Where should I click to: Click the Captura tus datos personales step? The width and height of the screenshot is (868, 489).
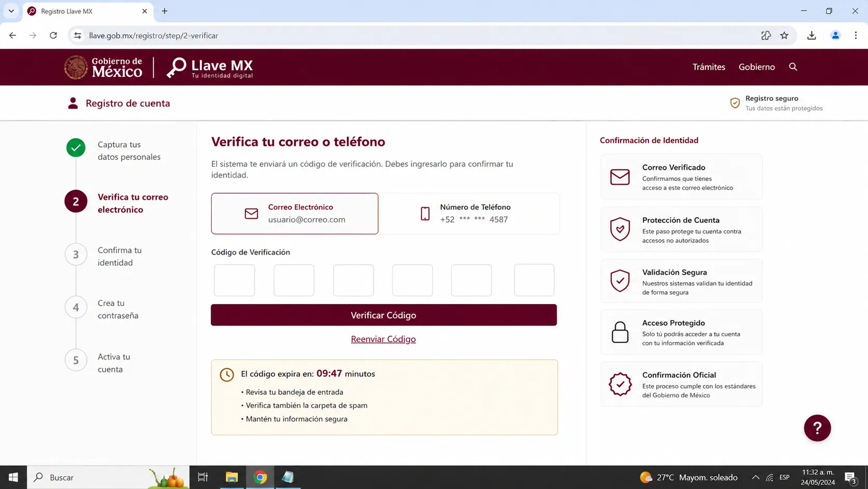(x=129, y=151)
